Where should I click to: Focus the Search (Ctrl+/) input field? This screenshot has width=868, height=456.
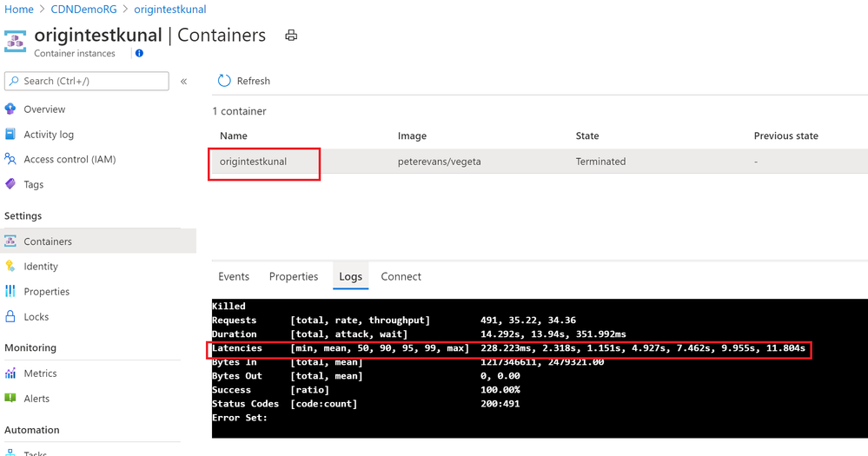click(x=87, y=81)
